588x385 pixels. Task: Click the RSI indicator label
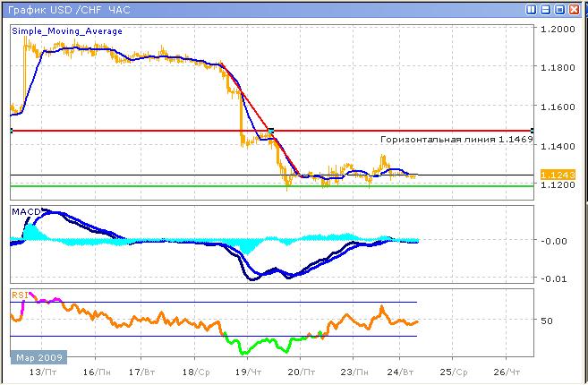20,295
